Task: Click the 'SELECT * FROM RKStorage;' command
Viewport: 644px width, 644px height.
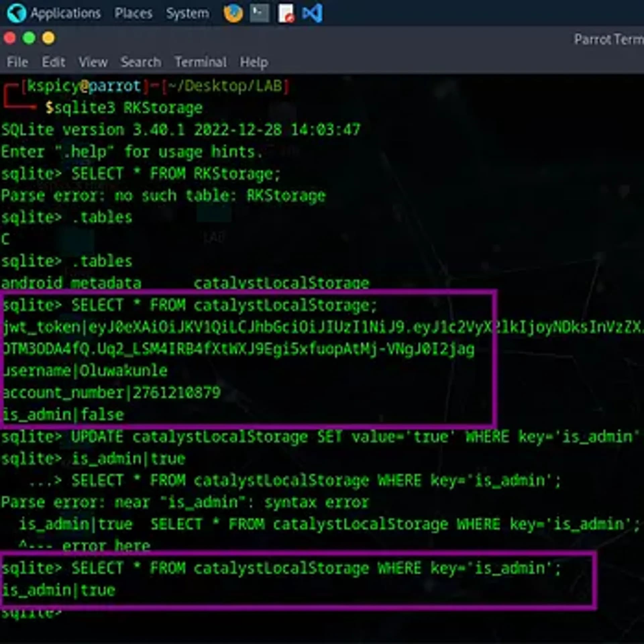Action: click(x=176, y=174)
